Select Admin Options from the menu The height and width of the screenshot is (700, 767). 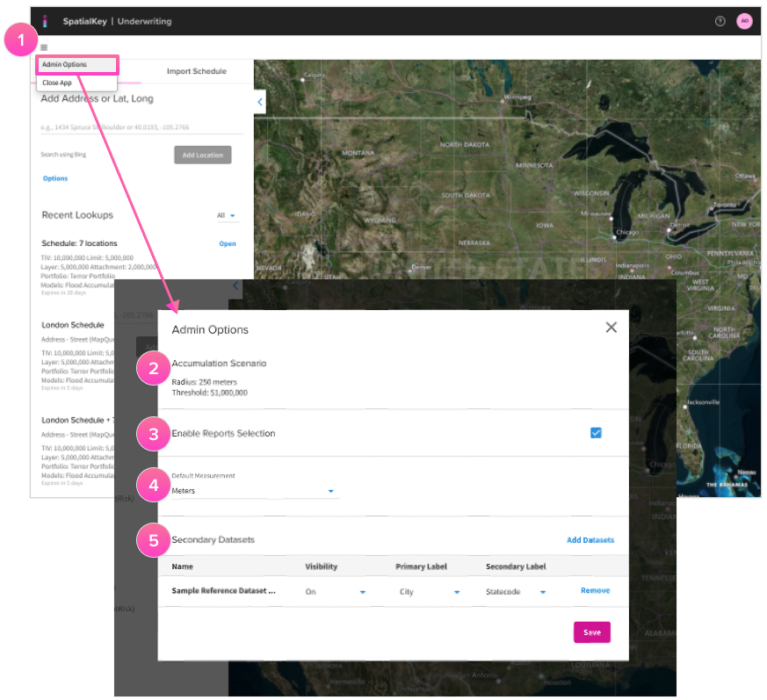(65, 65)
